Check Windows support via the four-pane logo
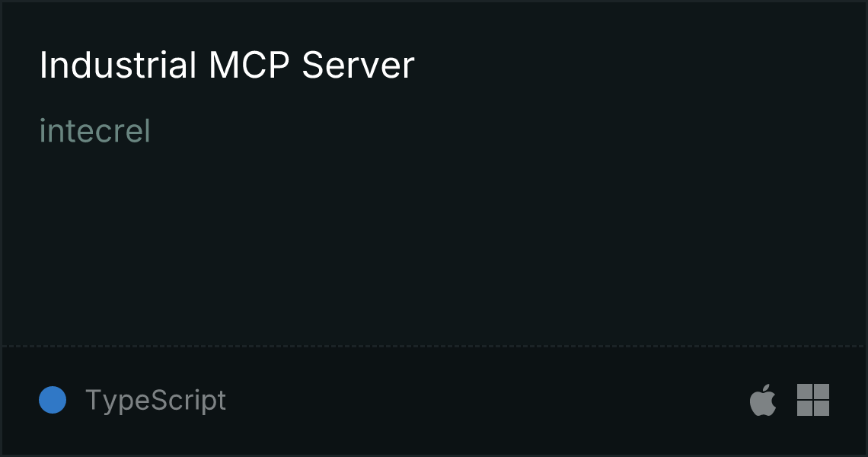The width and height of the screenshot is (868, 457). tap(813, 400)
